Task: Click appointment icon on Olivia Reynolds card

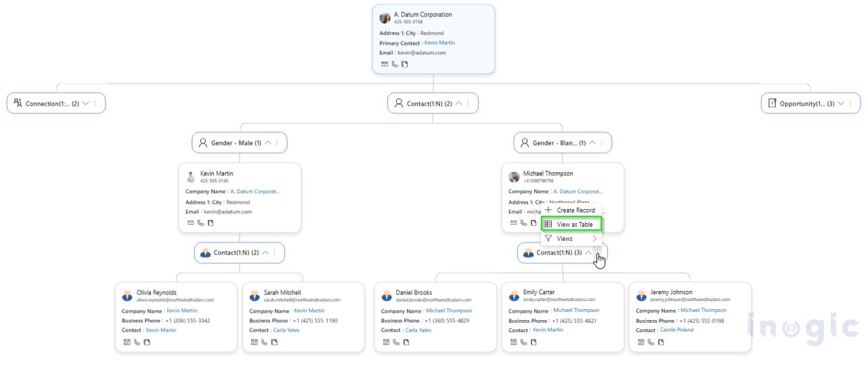Action: (x=127, y=342)
